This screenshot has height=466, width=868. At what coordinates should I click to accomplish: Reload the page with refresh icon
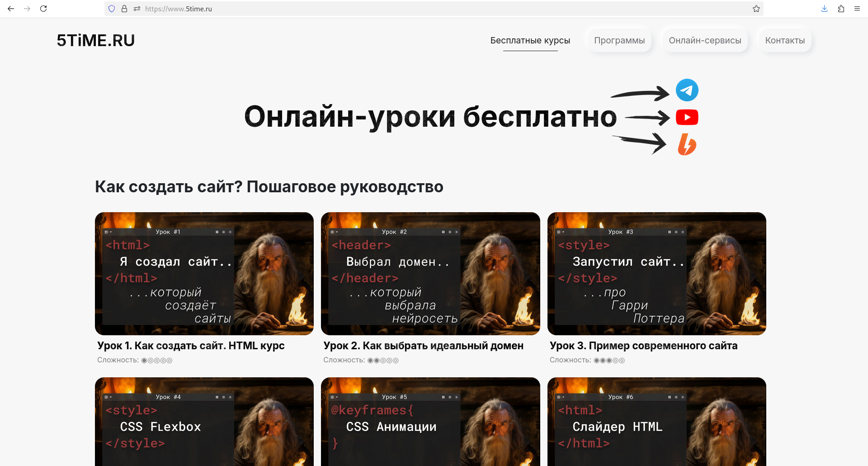pyautogui.click(x=43, y=9)
